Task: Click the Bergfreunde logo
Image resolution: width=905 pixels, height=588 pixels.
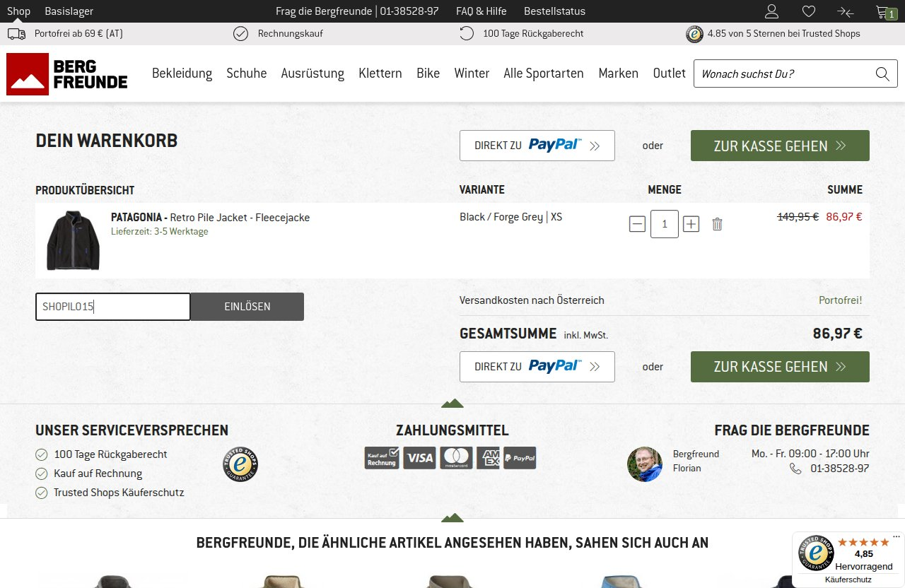Action: 67,74
